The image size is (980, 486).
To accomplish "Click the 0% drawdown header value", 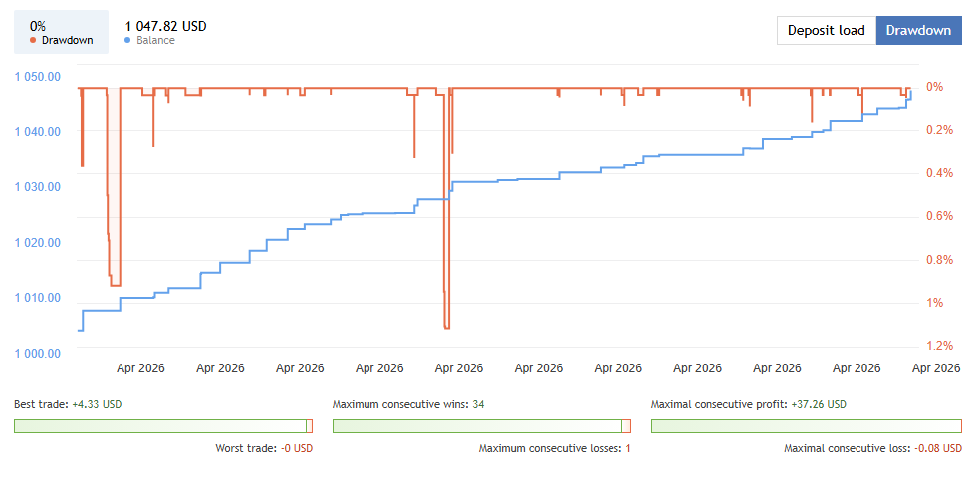I will 37,26.
